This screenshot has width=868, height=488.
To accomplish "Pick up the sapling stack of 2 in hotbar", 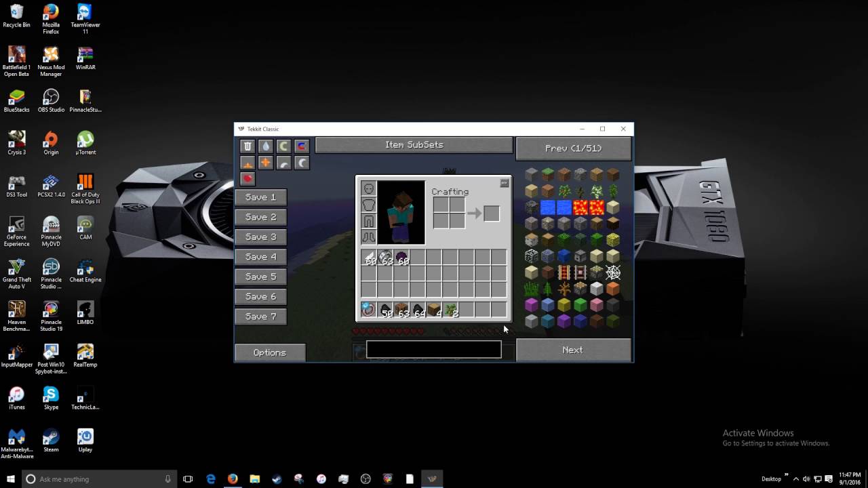I will pyautogui.click(x=450, y=310).
